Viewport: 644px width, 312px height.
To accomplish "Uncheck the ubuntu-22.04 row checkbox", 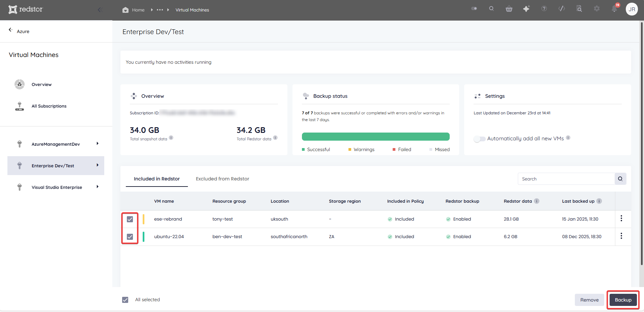I will click(x=130, y=237).
